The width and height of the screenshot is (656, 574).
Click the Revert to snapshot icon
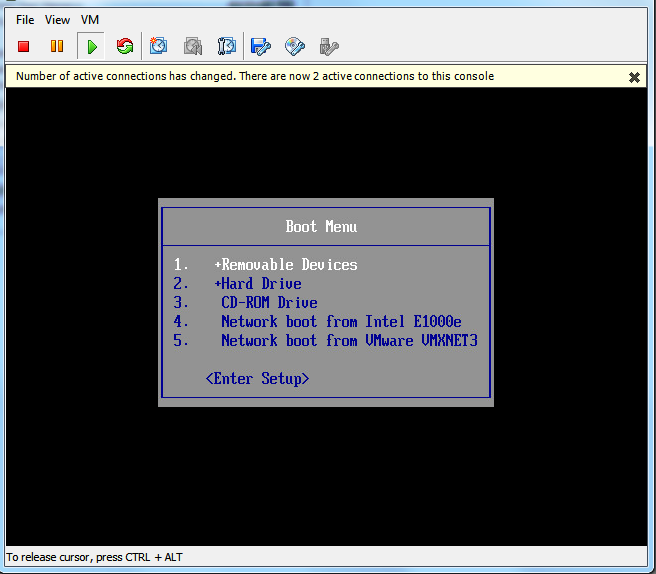193,46
